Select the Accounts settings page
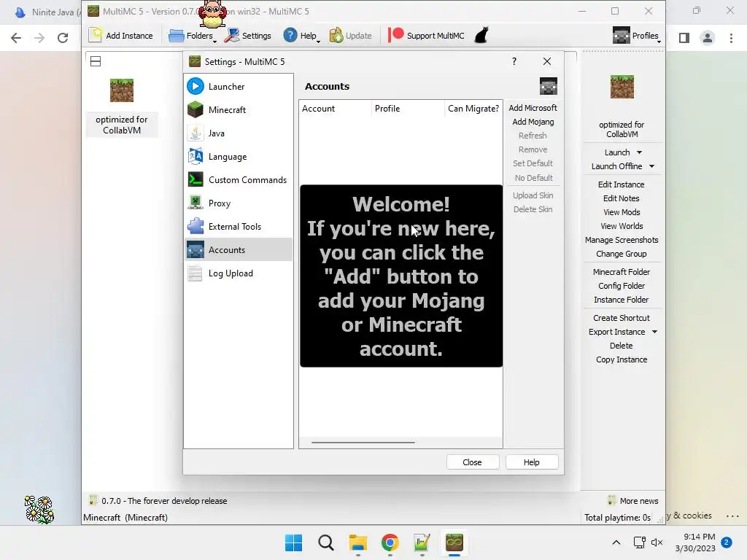747x560 pixels. point(239,250)
